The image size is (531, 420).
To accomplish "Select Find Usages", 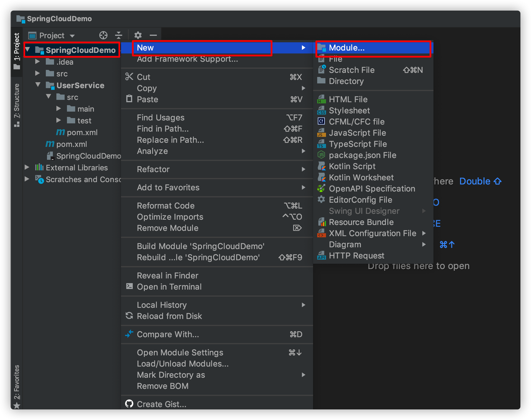I will 217,117.
